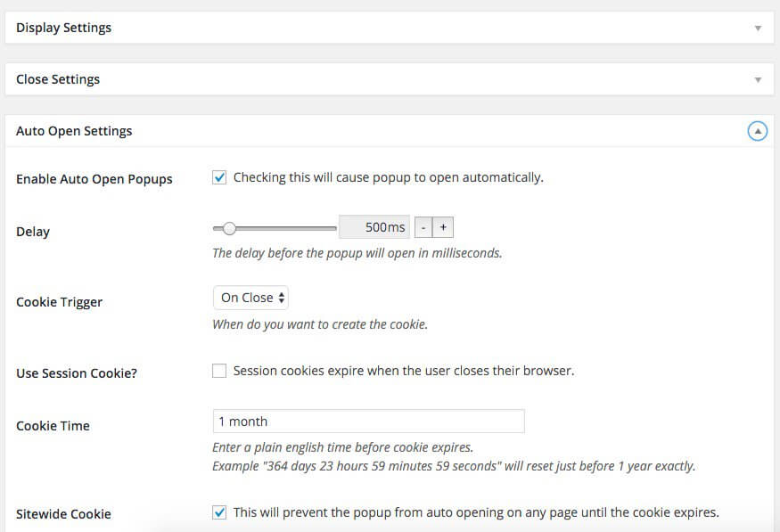Click the Display Settings panel title
This screenshot has height=532, width=780.
(x=63, y=28)
